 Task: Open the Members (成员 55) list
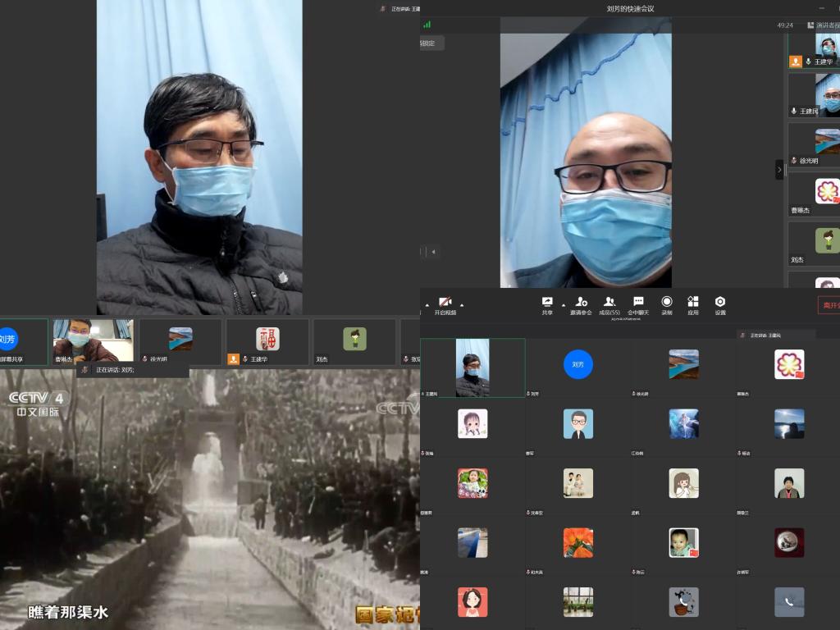609,303
